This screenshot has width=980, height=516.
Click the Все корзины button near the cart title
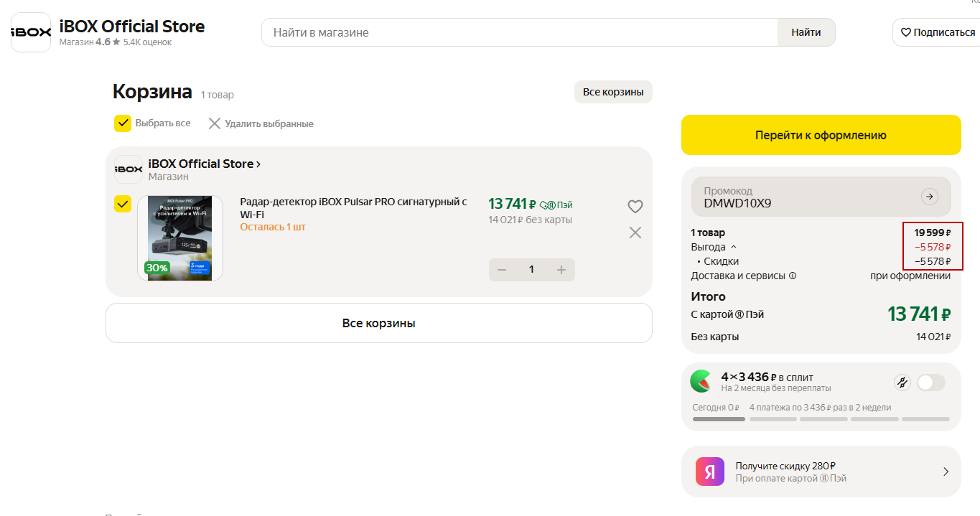coord(612,92)
